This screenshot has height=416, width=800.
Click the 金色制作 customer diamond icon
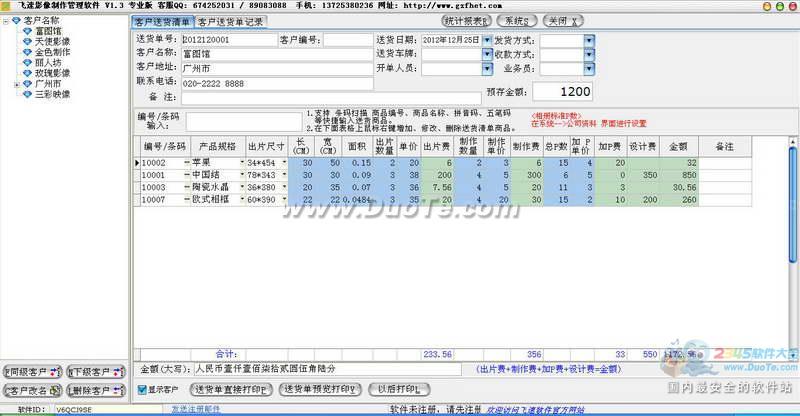pos(28,52)
